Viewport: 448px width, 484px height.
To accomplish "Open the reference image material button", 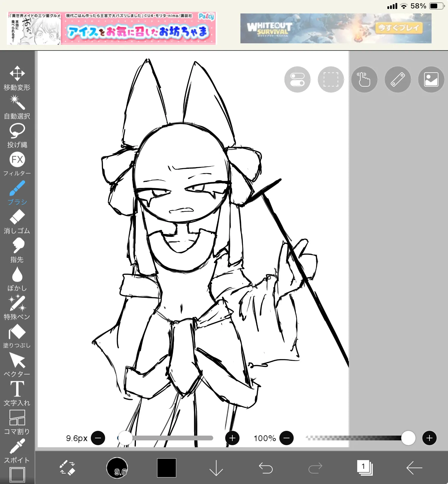I will pyautogui.click(x=431, y=79).
